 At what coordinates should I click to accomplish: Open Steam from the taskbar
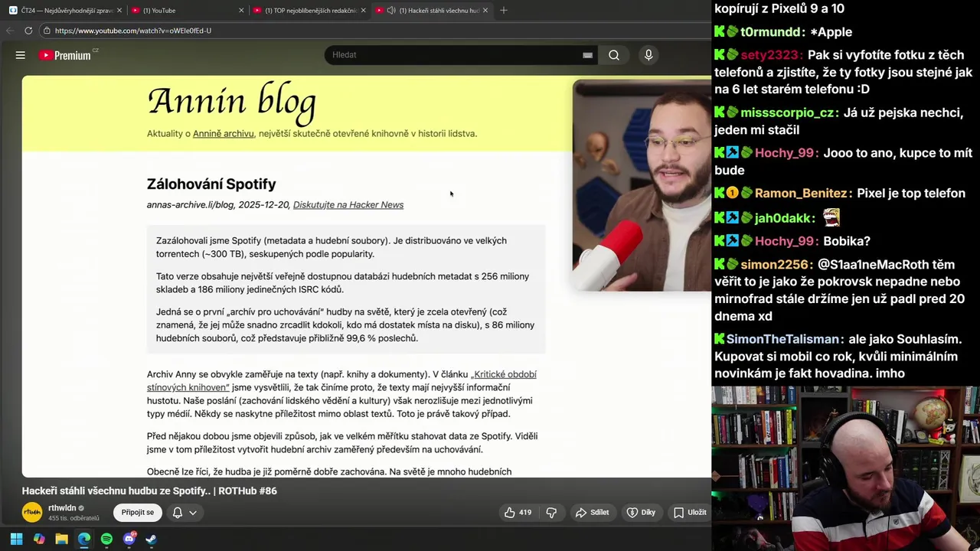click(152, 539)
